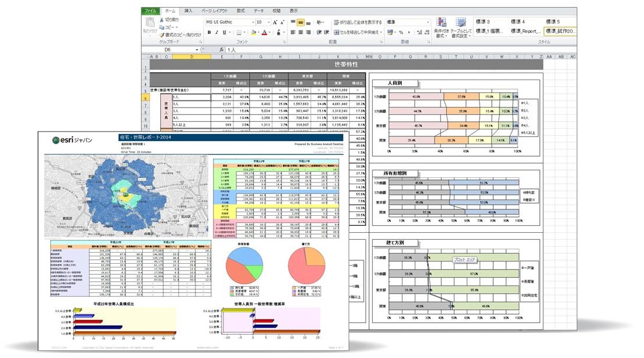Click the Name Box showing D6
Image resolution: width=644 pixels, height=358 pixels.
point(168,50)
